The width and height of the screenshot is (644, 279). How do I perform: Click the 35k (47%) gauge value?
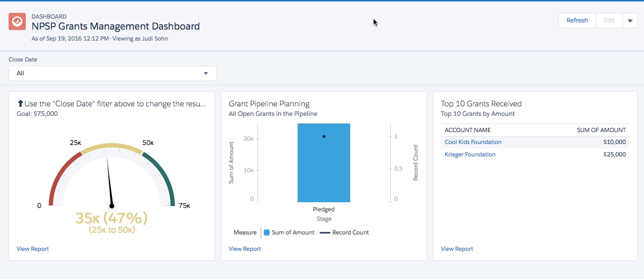[x=112, y=218]
